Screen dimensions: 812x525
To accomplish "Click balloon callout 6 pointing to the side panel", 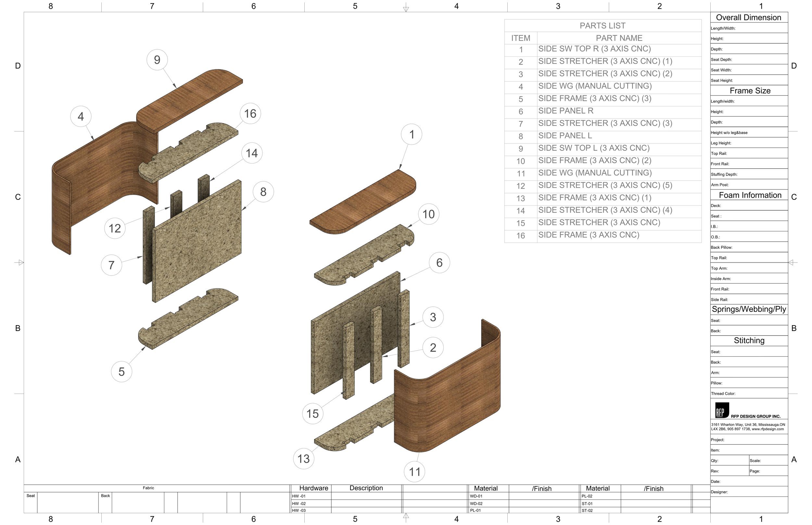I will 439,263.
